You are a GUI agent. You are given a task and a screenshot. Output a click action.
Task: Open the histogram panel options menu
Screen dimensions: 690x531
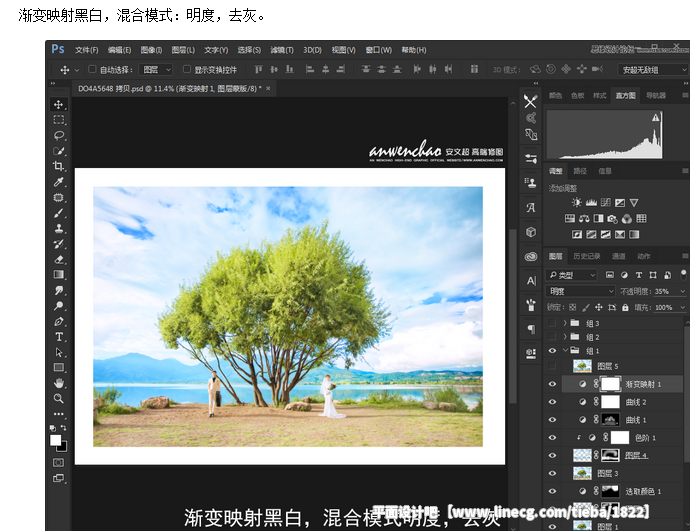pyautogui.click(x=685, y=95)
